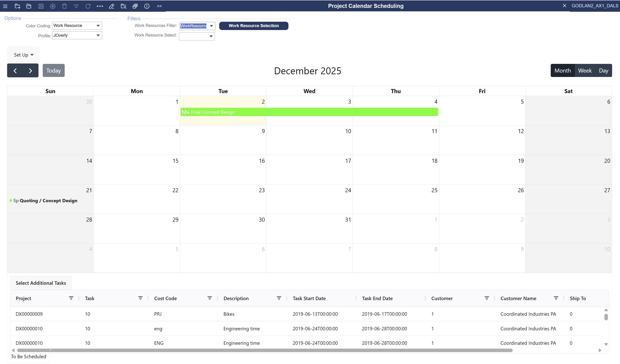Image resolution: width=620 pixels, height=364 pixels.
Task: View record info using the info icon
Action: click(147, 6)
